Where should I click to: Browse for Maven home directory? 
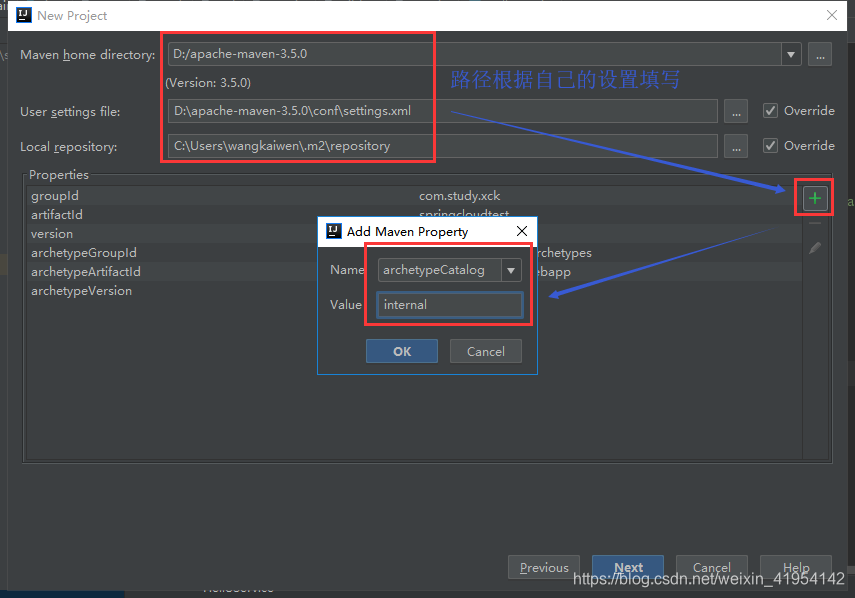(x=820, y=55)
